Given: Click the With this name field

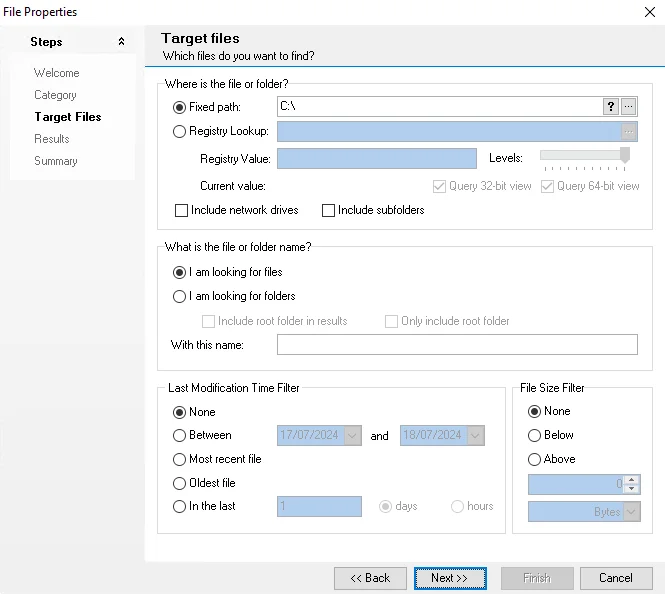Looking at the screenshot, I should point(457,344).
